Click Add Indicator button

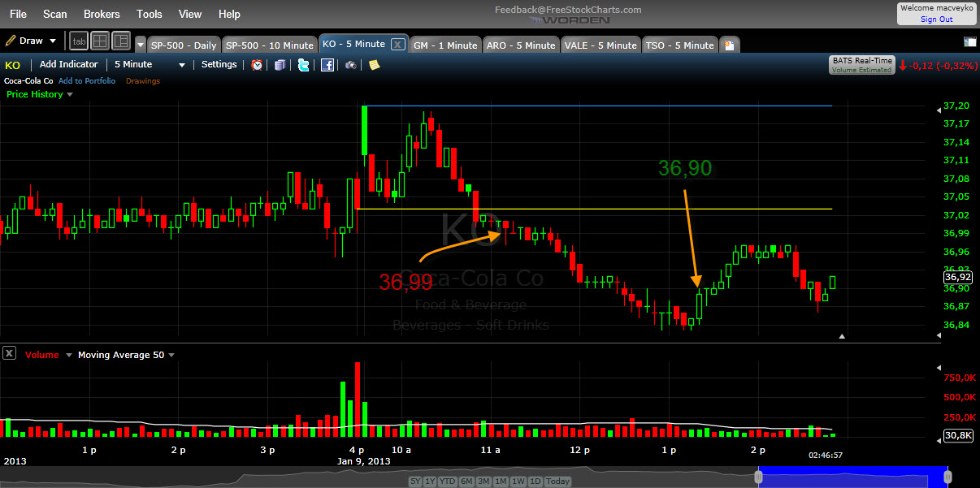click(x=69, y=64)
